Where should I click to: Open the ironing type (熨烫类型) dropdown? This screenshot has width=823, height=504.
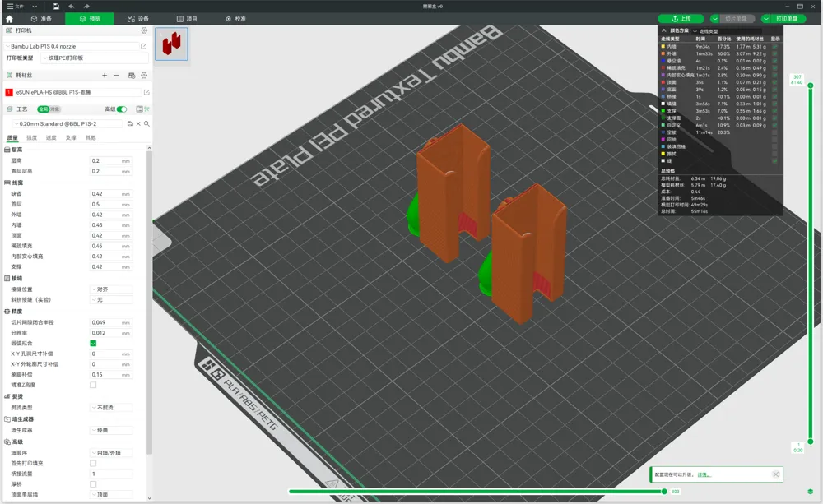(x=111, y=408)
